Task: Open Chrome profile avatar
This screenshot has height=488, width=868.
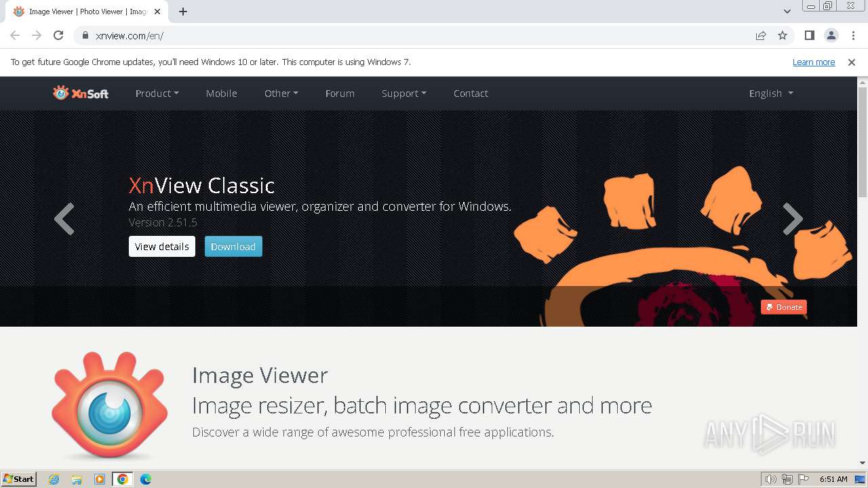Action: click(x=831, y=35)
